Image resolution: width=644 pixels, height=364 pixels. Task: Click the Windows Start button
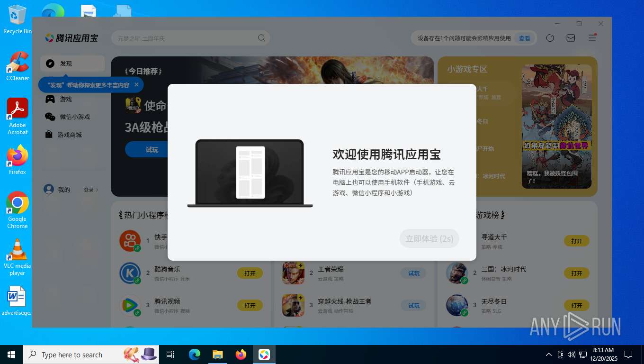click(11, 355)
